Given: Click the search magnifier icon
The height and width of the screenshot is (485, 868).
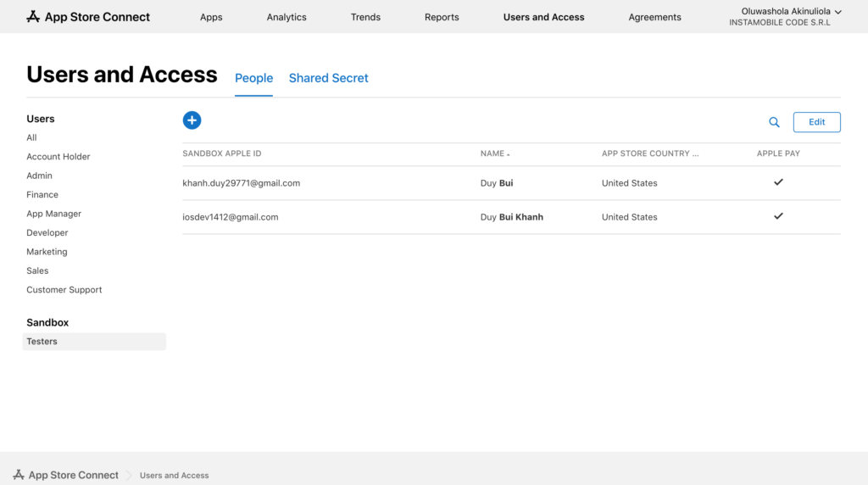Looking at the screenshot, I should pyautogui.click(x=774, y=122).
